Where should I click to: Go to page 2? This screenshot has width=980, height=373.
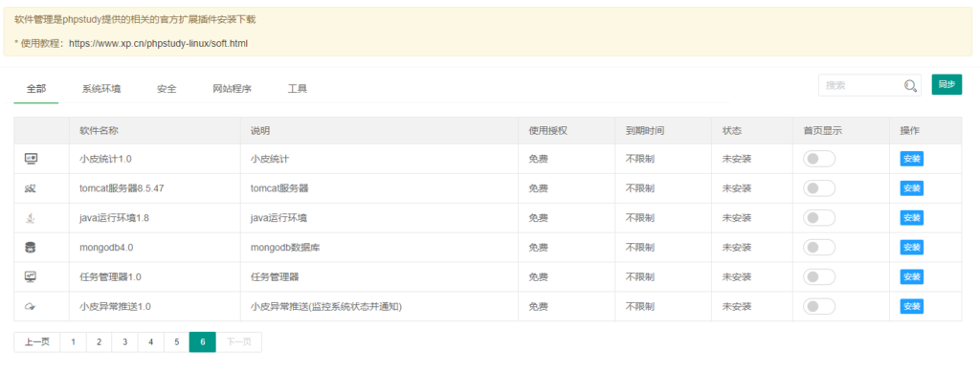[100, 342]
